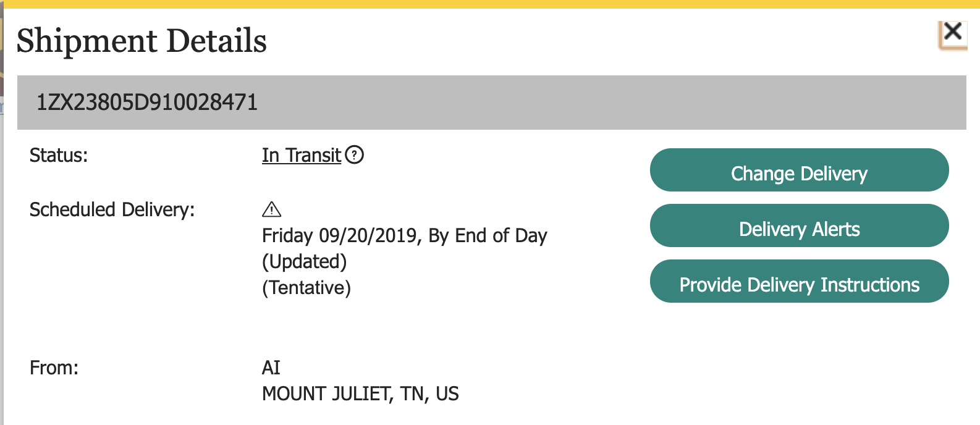Click the Shipment Details heading
This screenshot has height=425, width=980.
coord(142,41)
